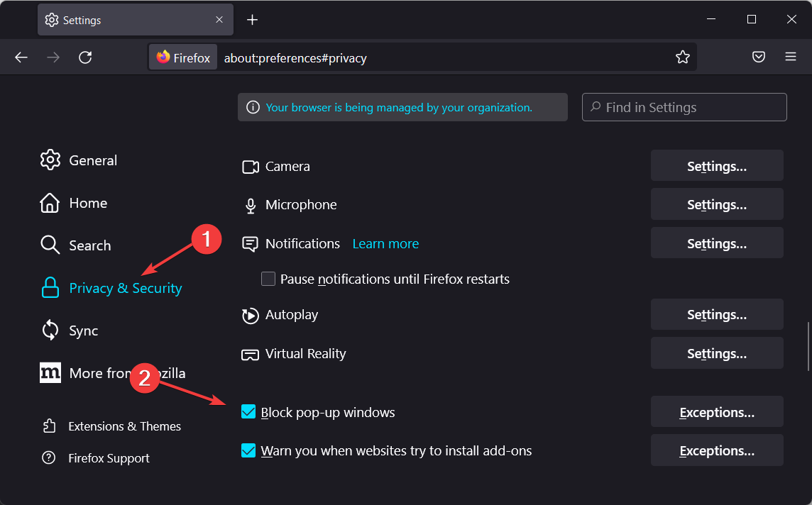Screen dimensions: 812x505
Task: Click the Virtual Reality headset icon
Action: 250,355
